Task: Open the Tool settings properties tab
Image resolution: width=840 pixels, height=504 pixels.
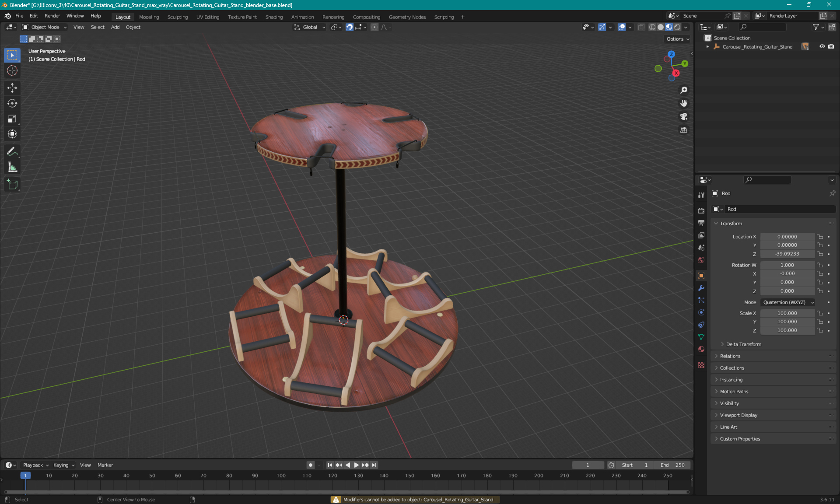Action: (701, 195)
